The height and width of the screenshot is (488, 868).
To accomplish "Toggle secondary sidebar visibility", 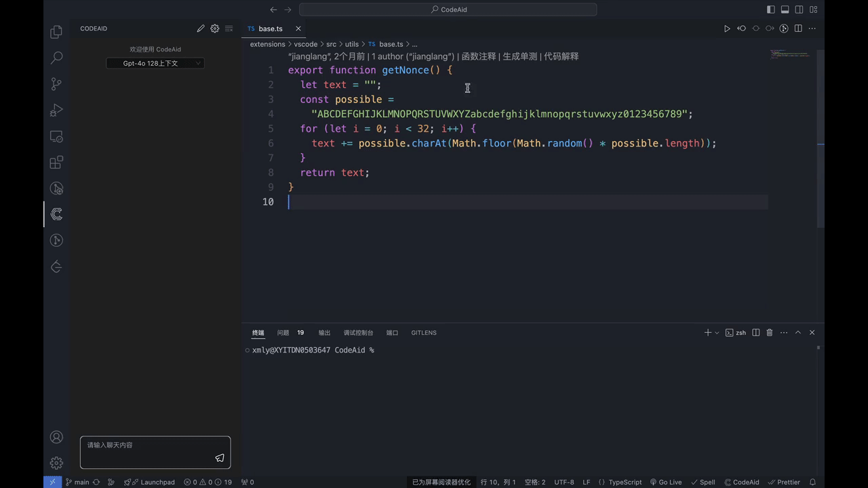I will point(799,9).
